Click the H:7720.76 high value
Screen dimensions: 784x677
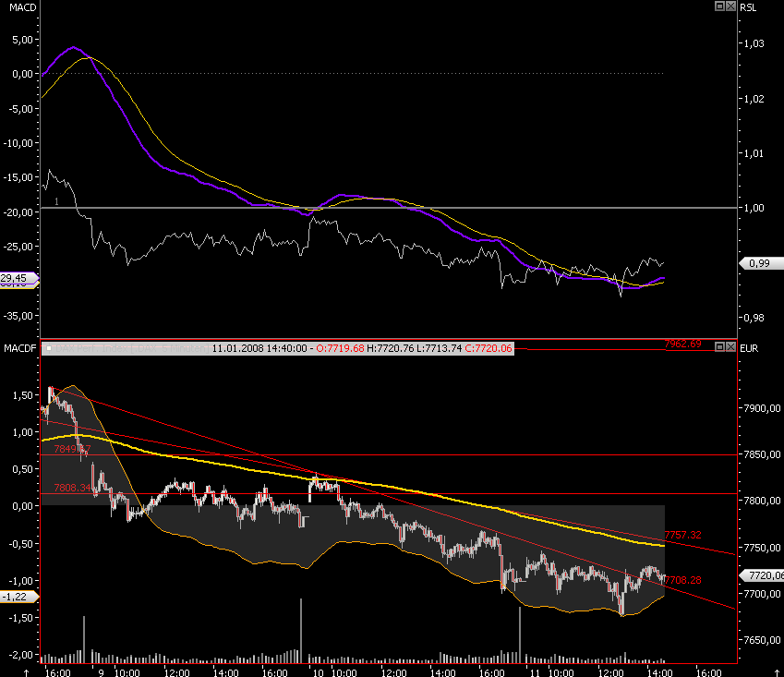click(390, 348)
